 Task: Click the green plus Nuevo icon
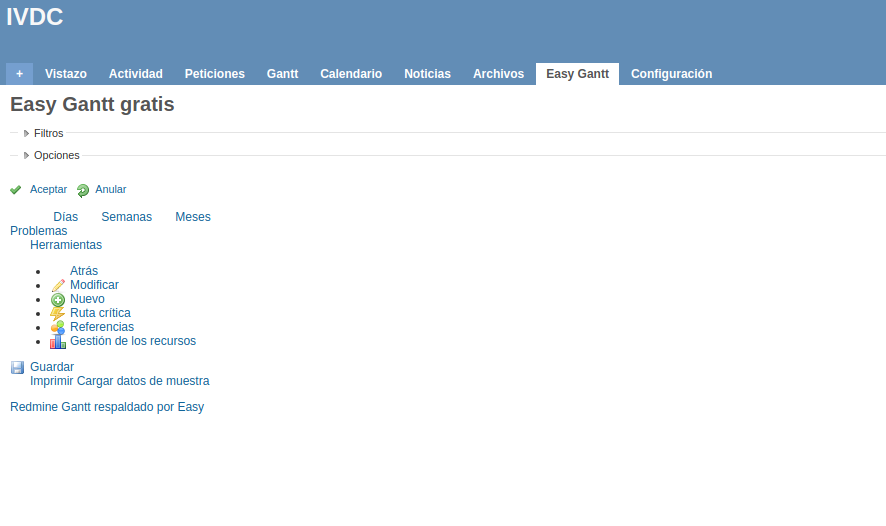click(x=58, y=300)
